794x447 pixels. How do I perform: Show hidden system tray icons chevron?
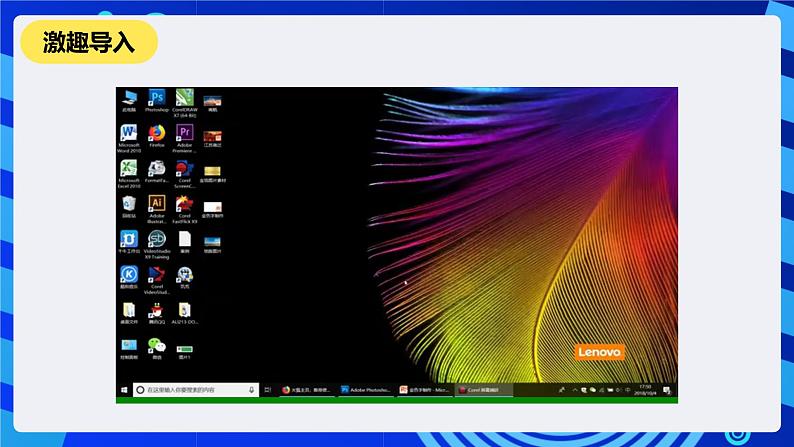(575, 390)
